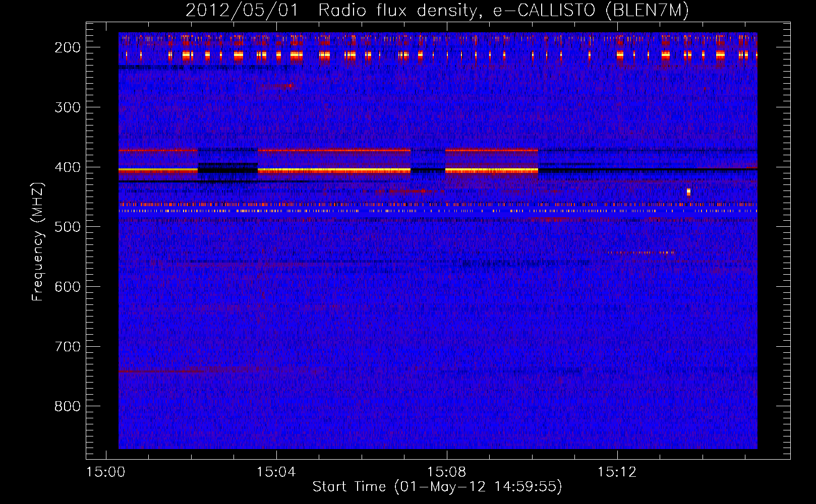Click the 700 frequency tick label
The height and width of the screenshot is (504, 816).
tap(68, 347)
